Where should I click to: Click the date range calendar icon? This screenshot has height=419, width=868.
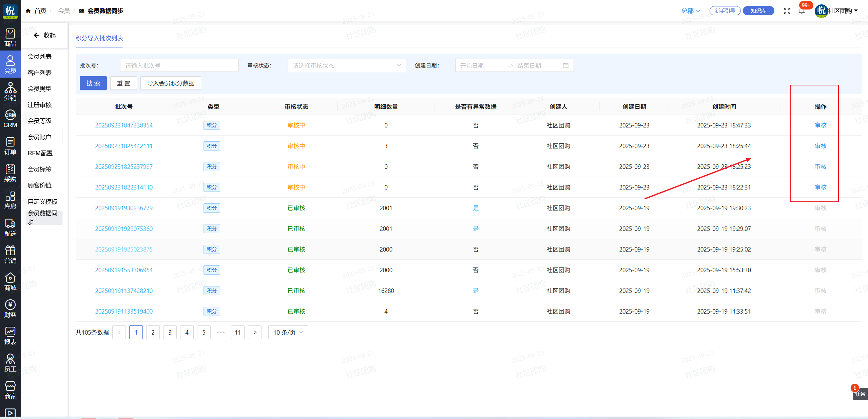pos(565,65)
